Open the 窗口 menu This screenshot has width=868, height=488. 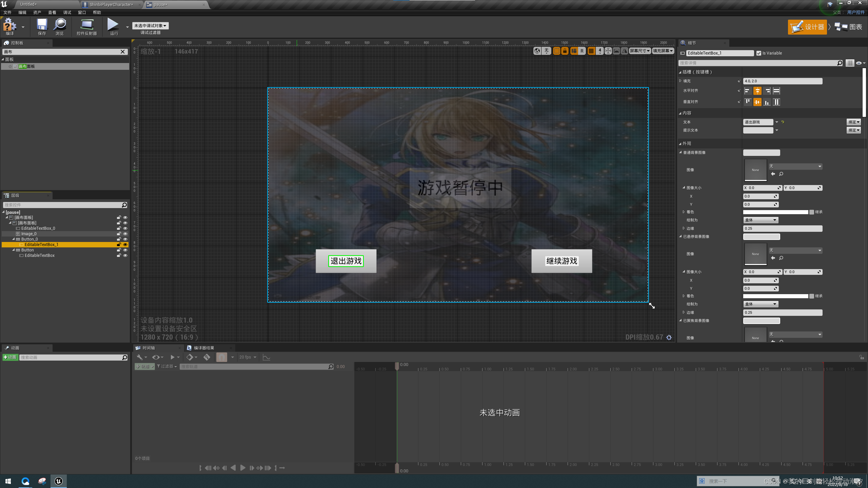pyautogui.click(x=82, y=13)
